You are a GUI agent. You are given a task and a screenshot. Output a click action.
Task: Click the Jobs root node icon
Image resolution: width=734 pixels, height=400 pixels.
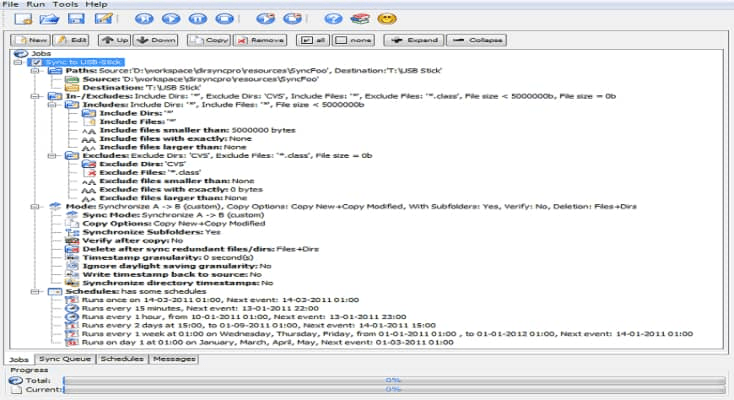(x=21, y=53)
